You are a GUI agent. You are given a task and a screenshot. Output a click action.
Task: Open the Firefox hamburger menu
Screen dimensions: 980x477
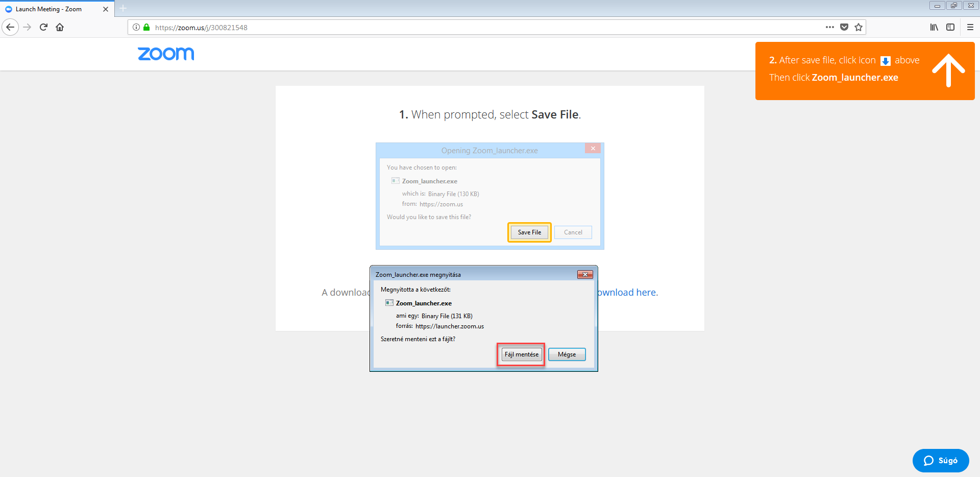970,27
